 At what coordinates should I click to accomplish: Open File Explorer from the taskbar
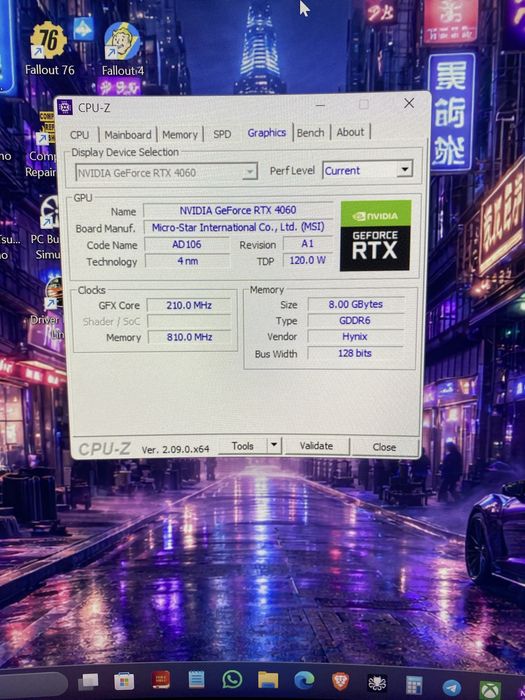268,680
